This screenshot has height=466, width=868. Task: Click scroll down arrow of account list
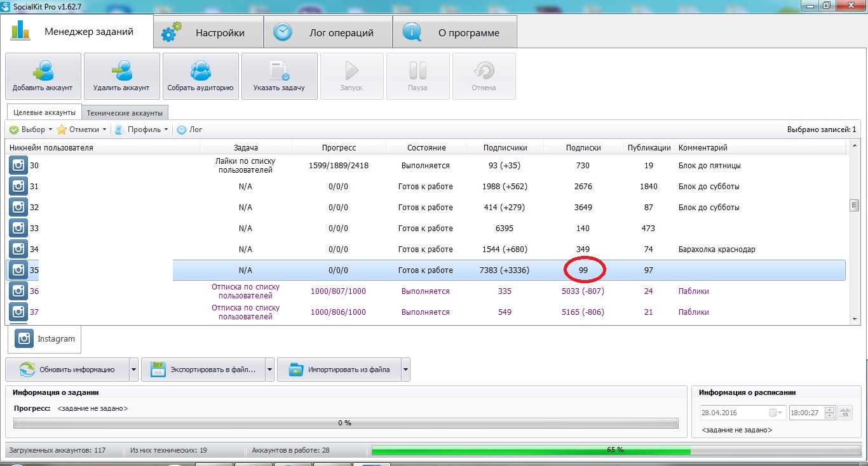point(855,319)
